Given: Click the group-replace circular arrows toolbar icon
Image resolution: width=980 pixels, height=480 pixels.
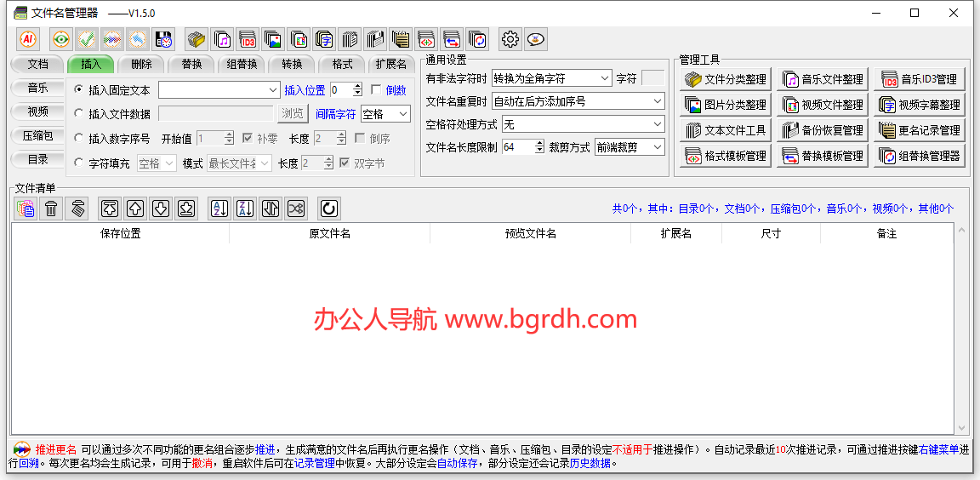Looking at the screenshot, I should [x=477, y=39].
